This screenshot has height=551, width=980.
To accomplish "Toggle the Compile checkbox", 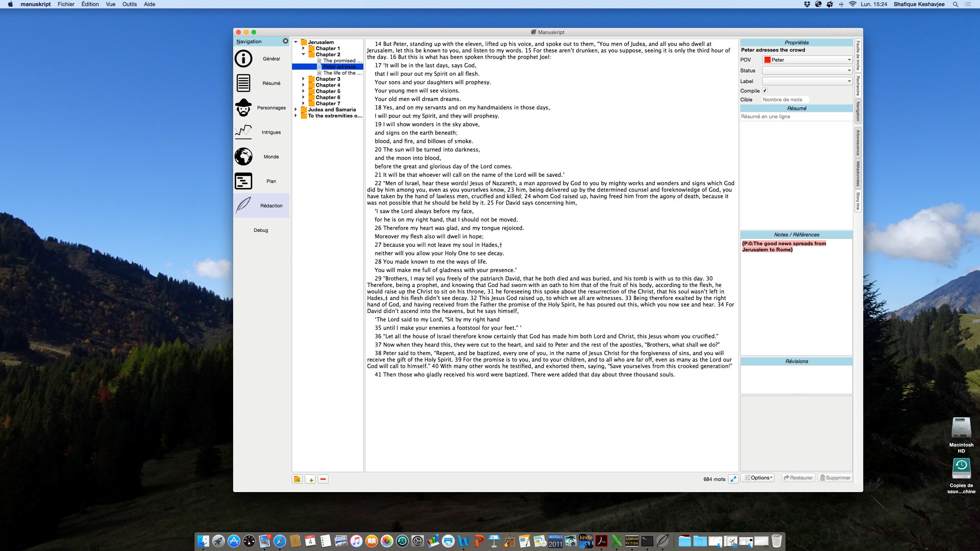I will pos(765,91).
